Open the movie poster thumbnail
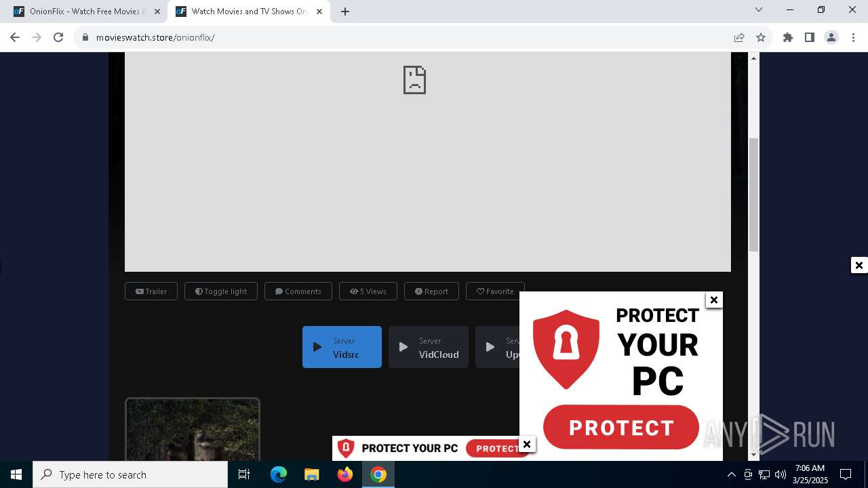The height and width of the screenshot is (488, 868). tap(193, 430)
